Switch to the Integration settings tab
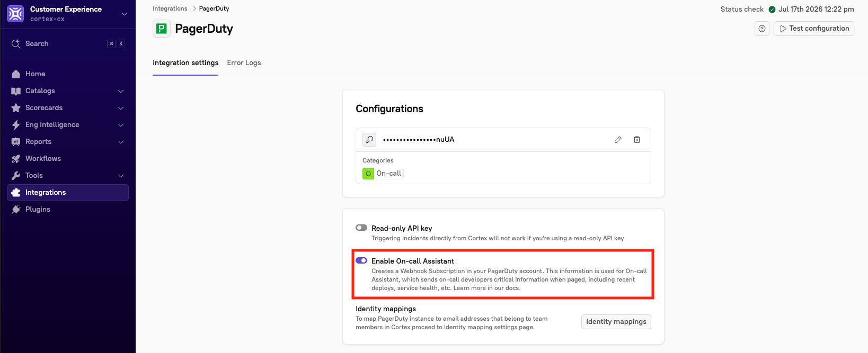Screen dimensions: 868x353 click(185, 62)
